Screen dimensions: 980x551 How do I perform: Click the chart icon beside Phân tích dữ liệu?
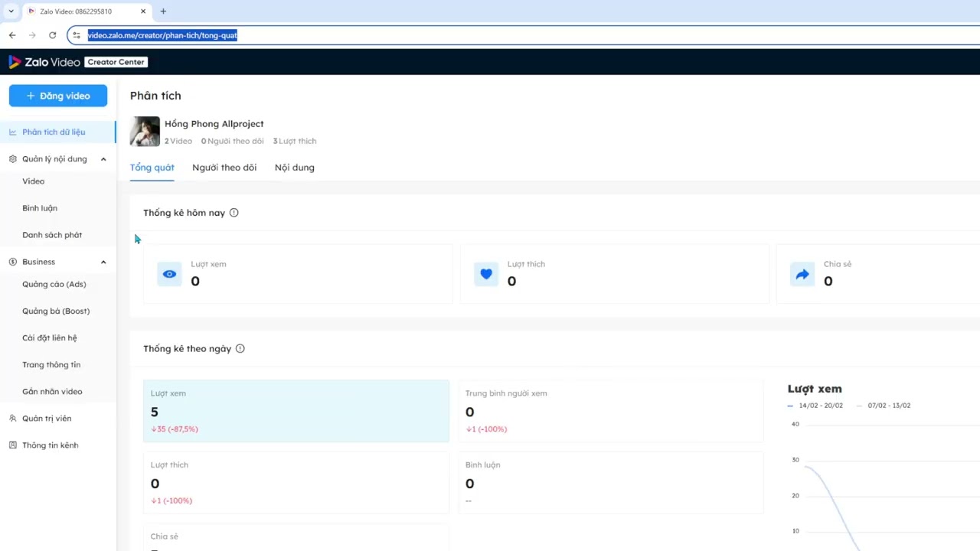[x=12, y=132]
